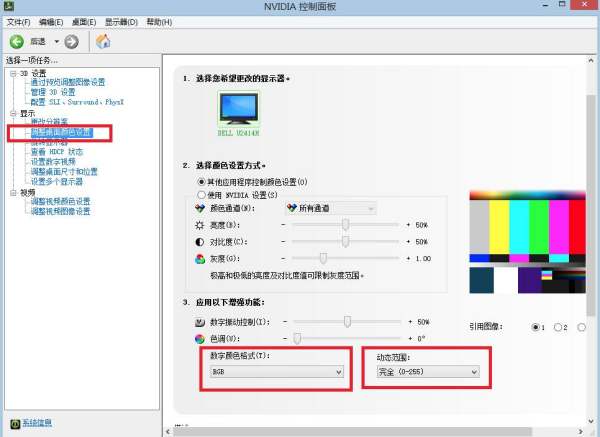Screen dimensions: 600x437
Task: Click the green Back arrow button
Action: [x=16, y=42]
